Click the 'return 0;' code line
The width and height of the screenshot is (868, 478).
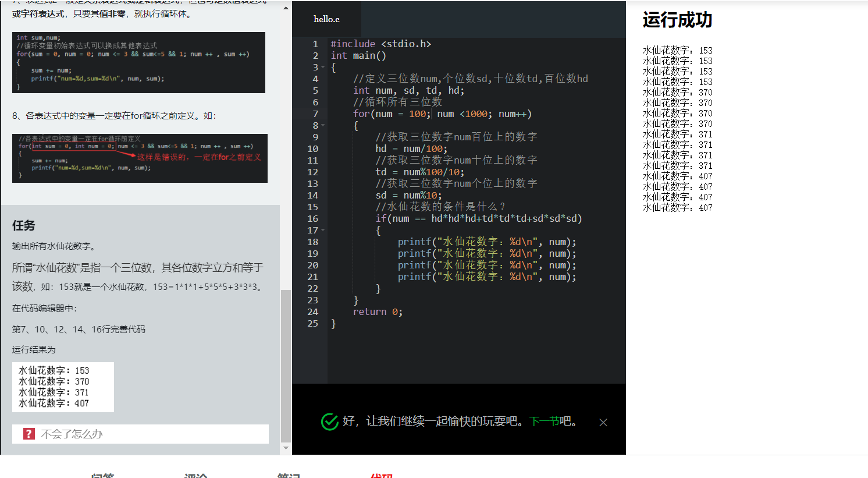click(378, 311)
